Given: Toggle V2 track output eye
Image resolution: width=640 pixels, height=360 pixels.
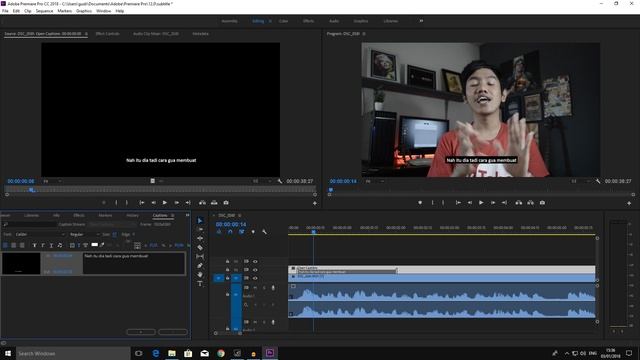Looking at the screenshot, I should pyautogui.click(x=255, y=270).
